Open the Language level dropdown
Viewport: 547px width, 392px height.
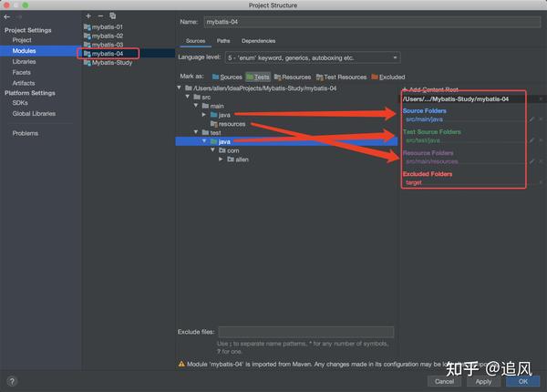click(x=313, y=58)
